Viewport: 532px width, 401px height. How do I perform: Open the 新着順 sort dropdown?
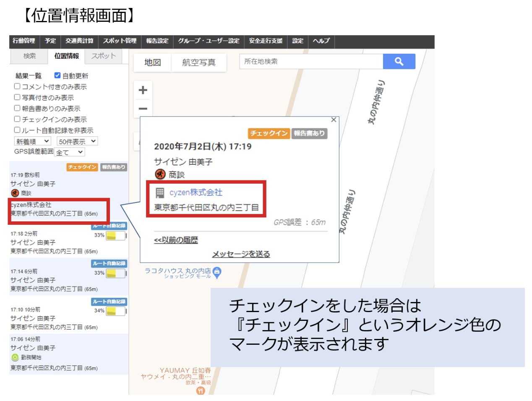(x=33, y=141)
